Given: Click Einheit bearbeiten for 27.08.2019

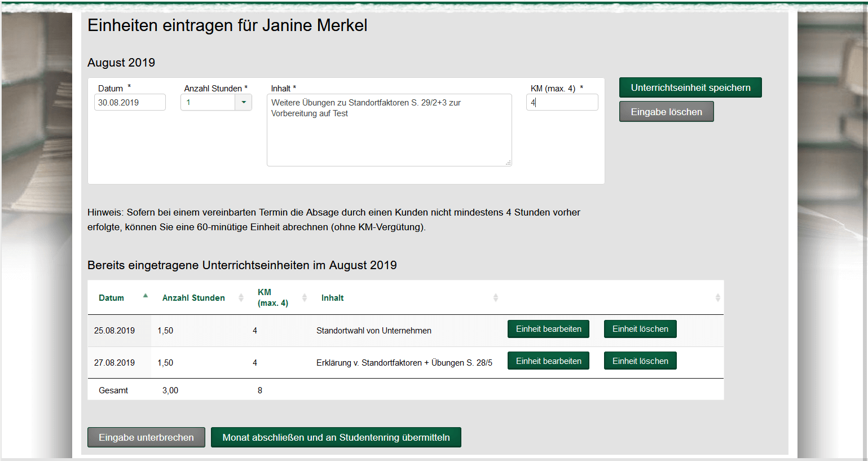Looking at the screenshot, I should pos(548,361).
